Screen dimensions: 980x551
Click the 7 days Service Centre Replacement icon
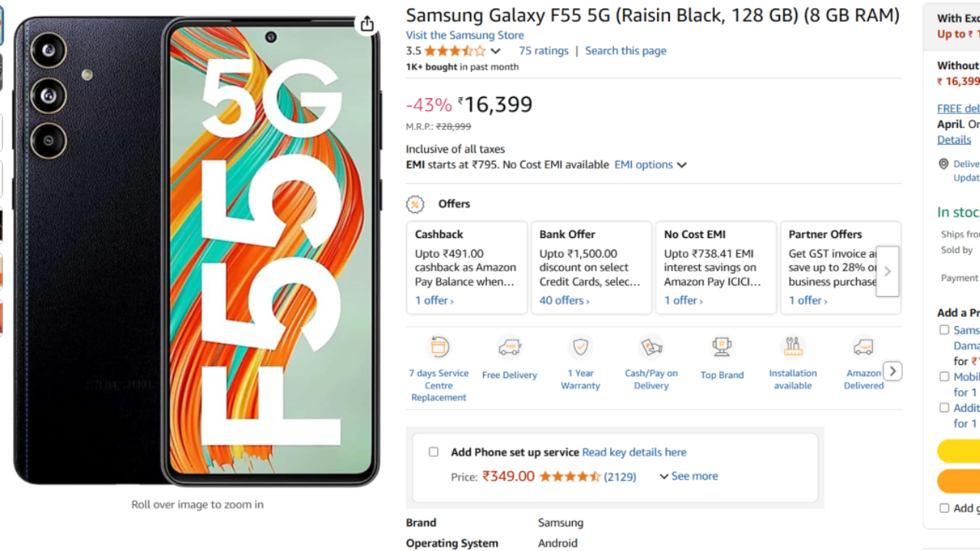(439, 347)
